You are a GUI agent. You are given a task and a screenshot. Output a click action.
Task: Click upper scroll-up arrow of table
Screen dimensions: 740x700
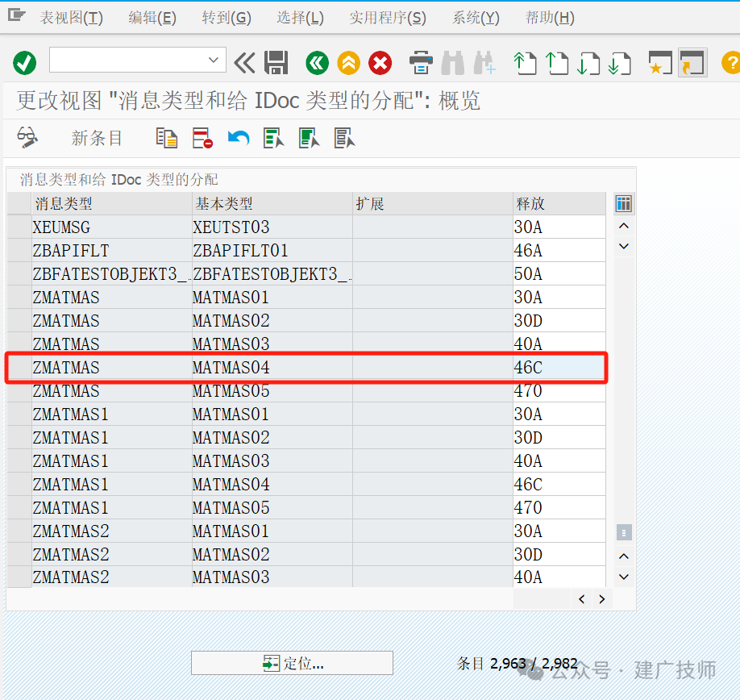(x=623, y=226)
